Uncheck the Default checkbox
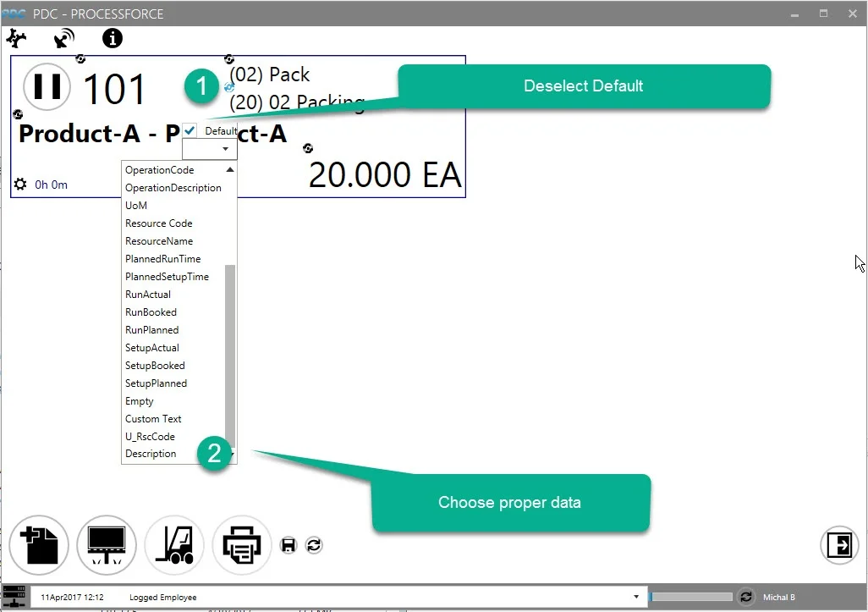The image size is (868, 612). coord(190,130)
